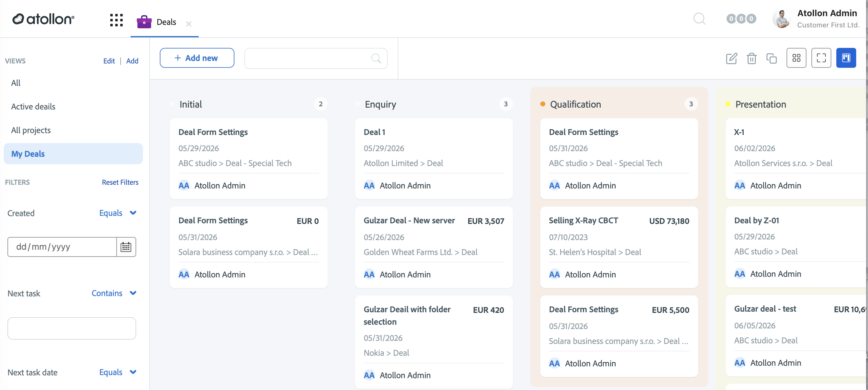Click the trash delete icon
This screenshot has height=390, width=868.
coord(751,58)
